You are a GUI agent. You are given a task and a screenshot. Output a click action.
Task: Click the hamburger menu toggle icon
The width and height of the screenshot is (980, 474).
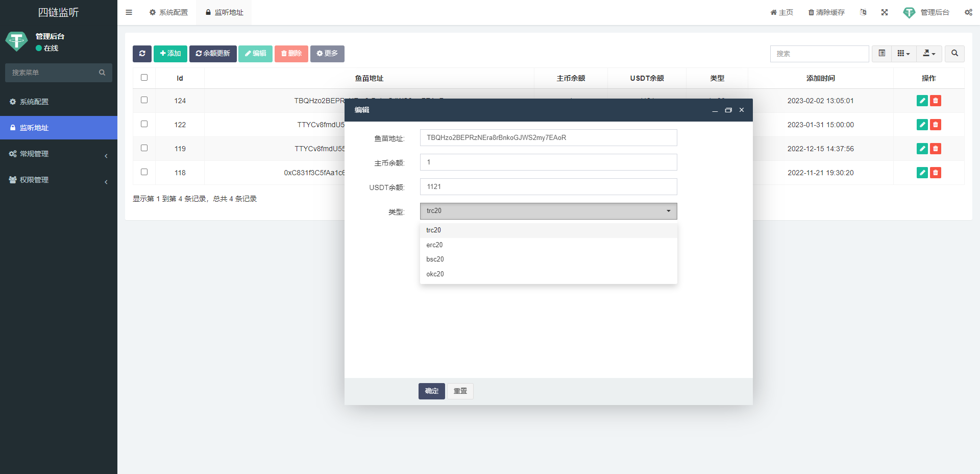point(129,12)
